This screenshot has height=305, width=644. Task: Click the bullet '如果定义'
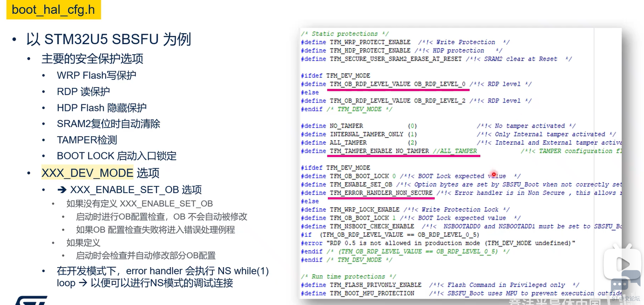click(x=83, y=243)
